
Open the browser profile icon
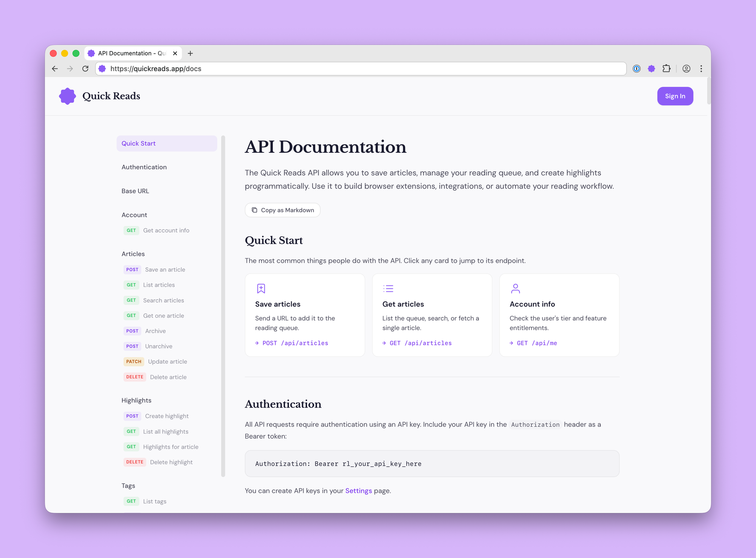coord(686,68)
